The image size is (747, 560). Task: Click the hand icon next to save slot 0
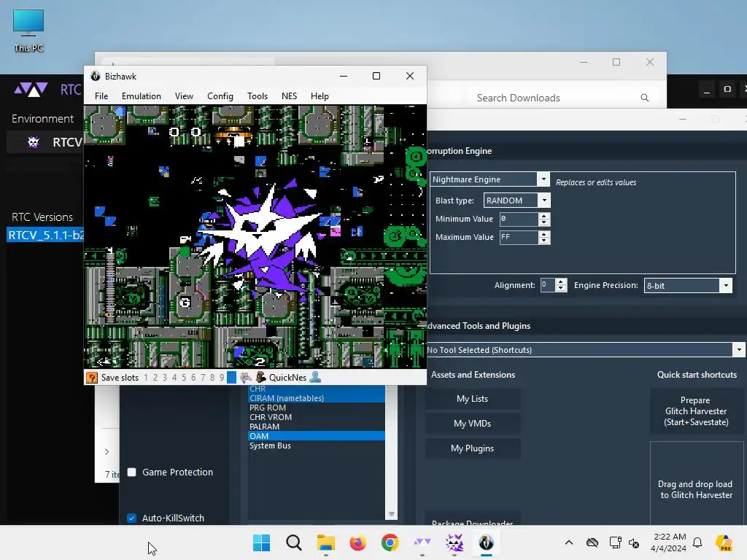[246, 378]
